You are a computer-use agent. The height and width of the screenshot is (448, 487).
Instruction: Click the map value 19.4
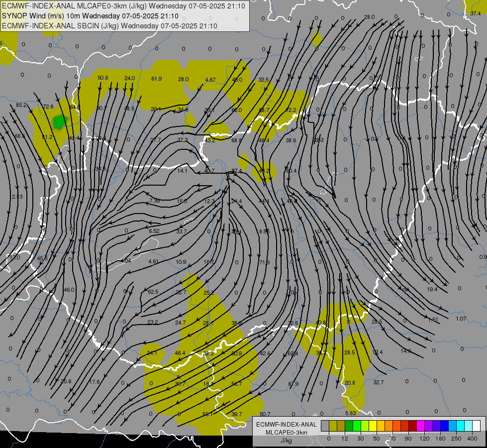(432, 289)
